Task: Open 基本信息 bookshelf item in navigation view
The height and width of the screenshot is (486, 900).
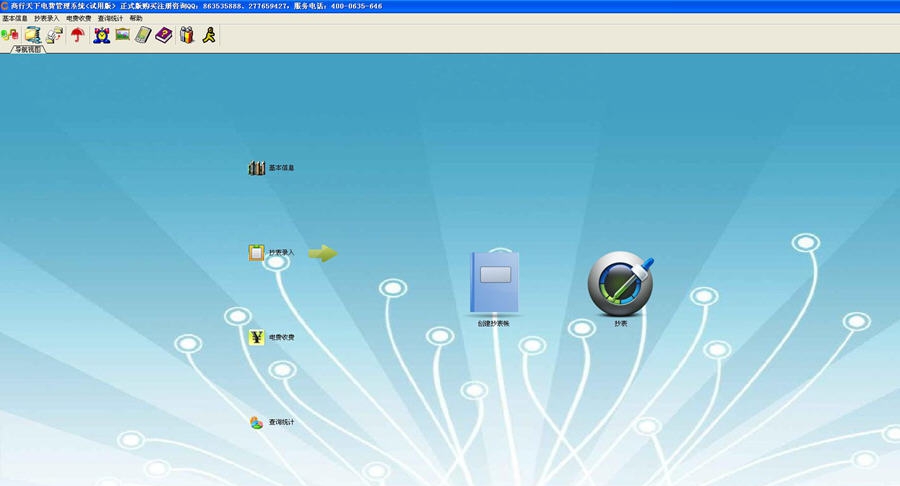Action: (x=271, y=168)
